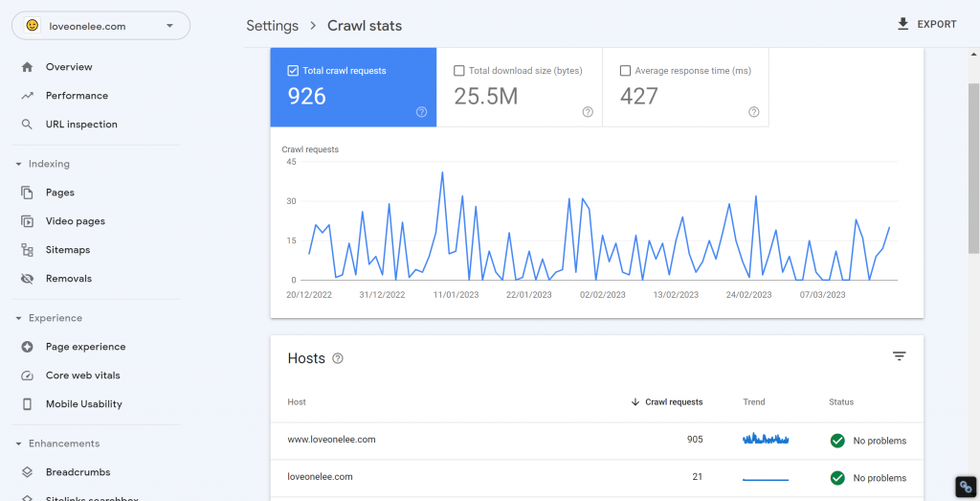Sort hosts by Crawl requests column
The height and width of the screenshot is (501, 980).
pyautogui.click(x=667, y=402)
